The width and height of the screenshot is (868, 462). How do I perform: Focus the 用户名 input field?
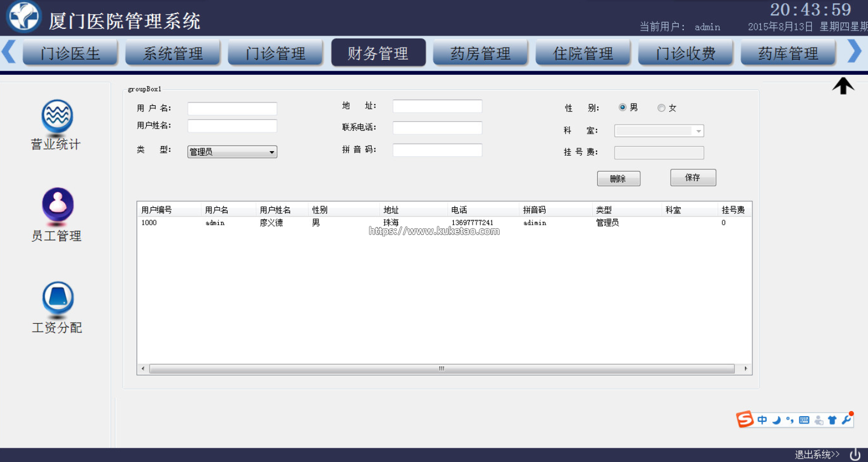click(x=232, y=109)
